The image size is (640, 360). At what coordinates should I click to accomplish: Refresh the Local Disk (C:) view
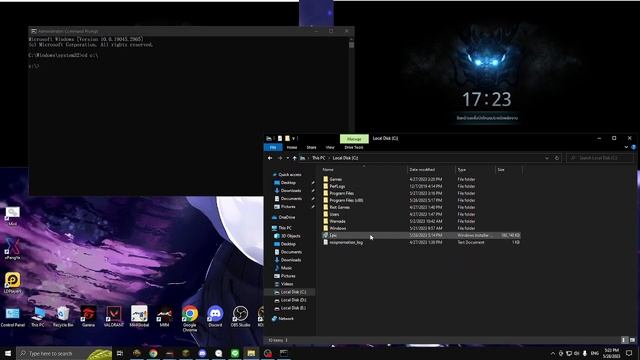557,158
